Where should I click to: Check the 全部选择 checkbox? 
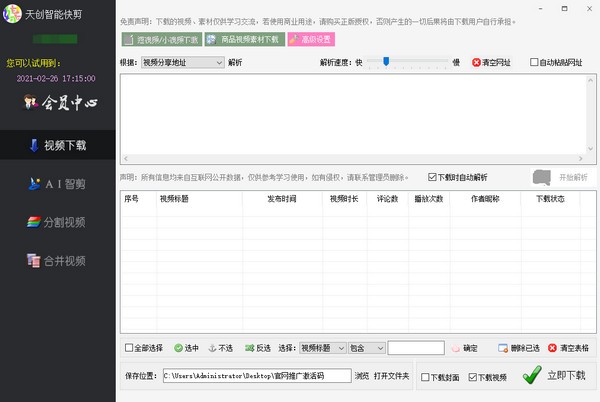[128, 348]
